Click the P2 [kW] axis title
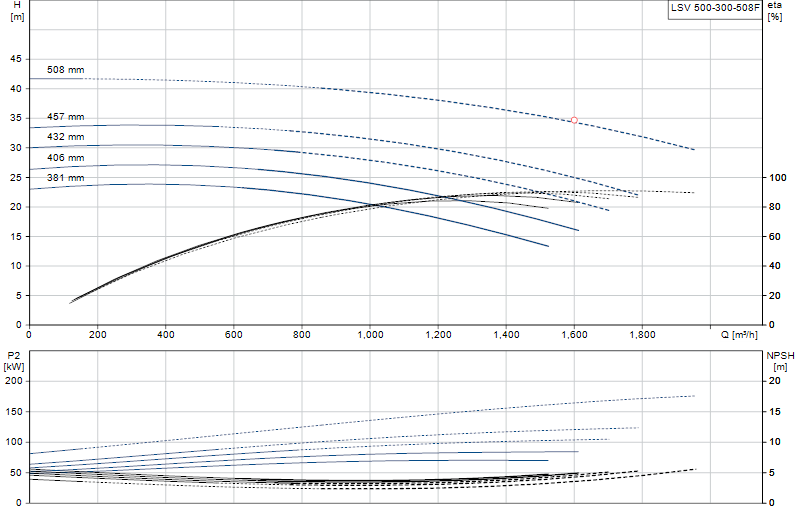The image size is (800, 520). click(x=14, y=361)
